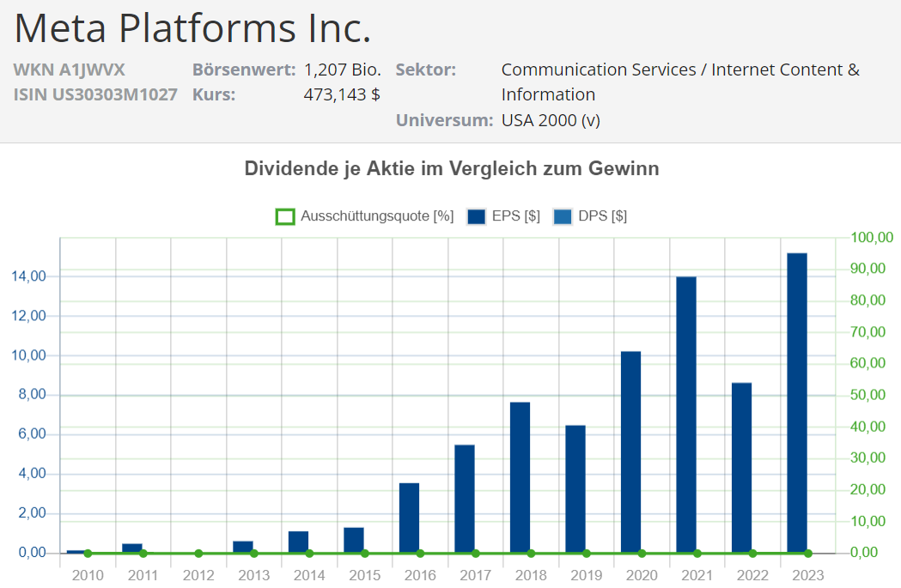
Task: Select the 2011 EPS bar
Action: tap(132, 549)
